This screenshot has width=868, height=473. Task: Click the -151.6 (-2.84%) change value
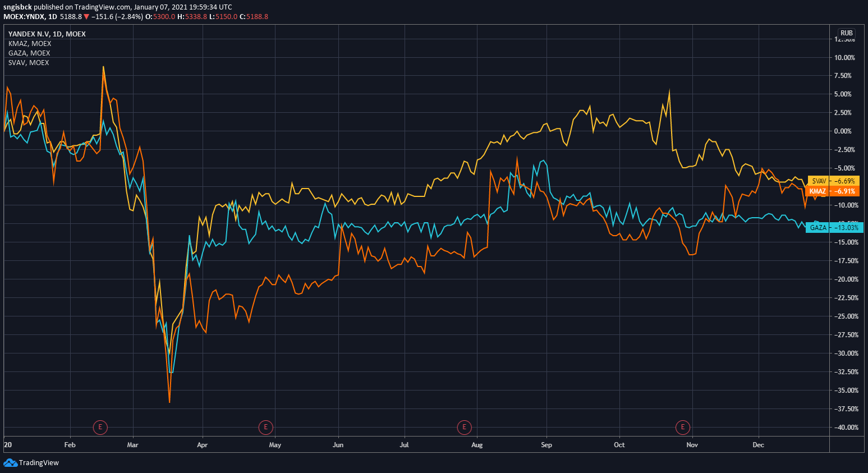click(x=117, y=17)
